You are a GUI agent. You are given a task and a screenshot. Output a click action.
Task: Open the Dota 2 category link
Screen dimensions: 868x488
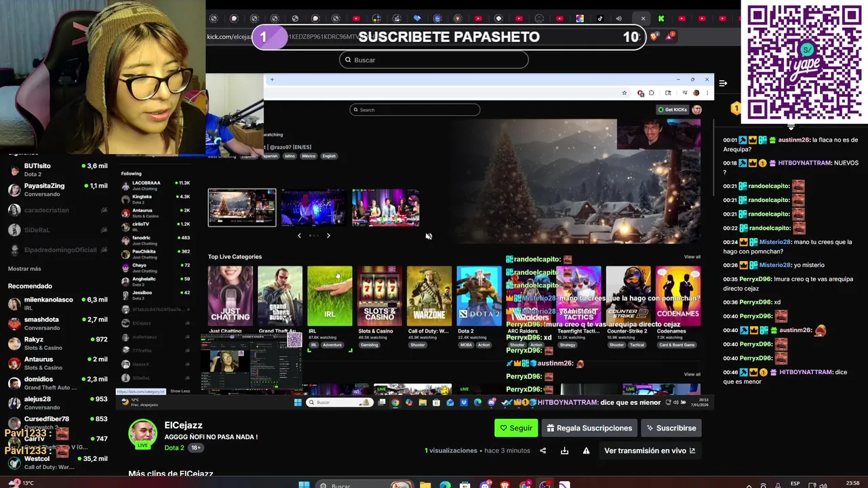click(x=174, y=447)
